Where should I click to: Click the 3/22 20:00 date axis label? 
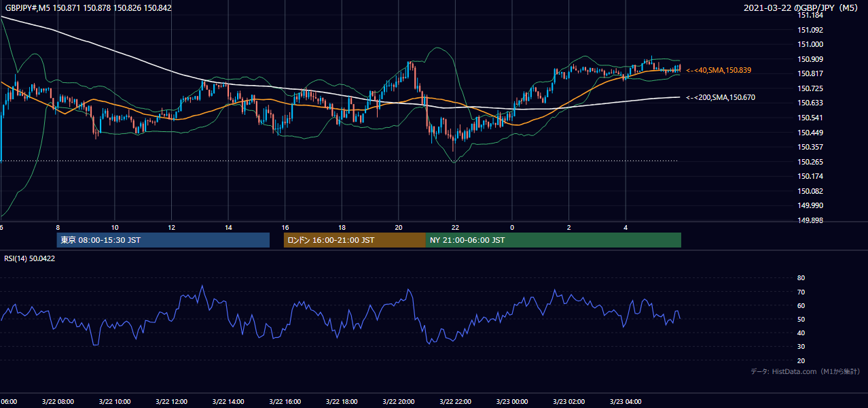[x=398, y=402]
